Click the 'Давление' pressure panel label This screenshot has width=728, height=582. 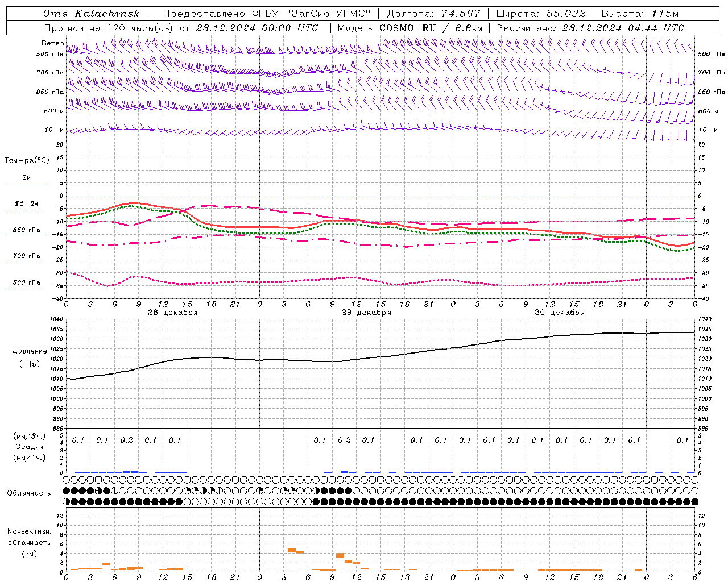[x=30, y=351]
